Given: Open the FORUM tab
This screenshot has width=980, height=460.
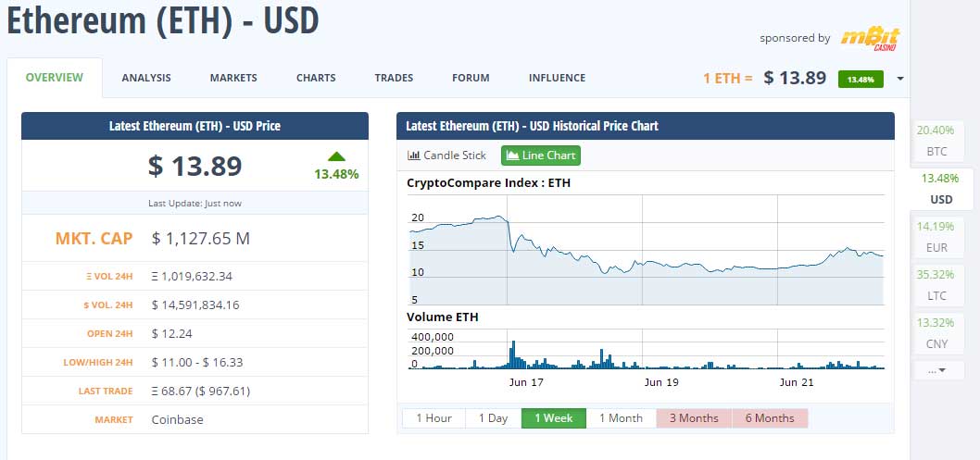Looking at the screenshot, I should [x=471, y=78].
